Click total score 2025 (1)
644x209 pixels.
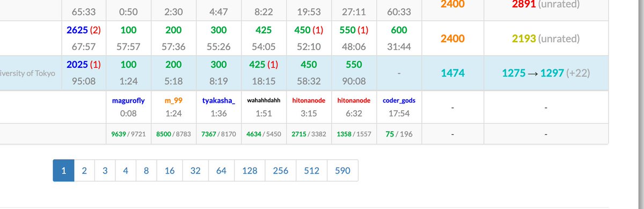(x=84, y=65)
